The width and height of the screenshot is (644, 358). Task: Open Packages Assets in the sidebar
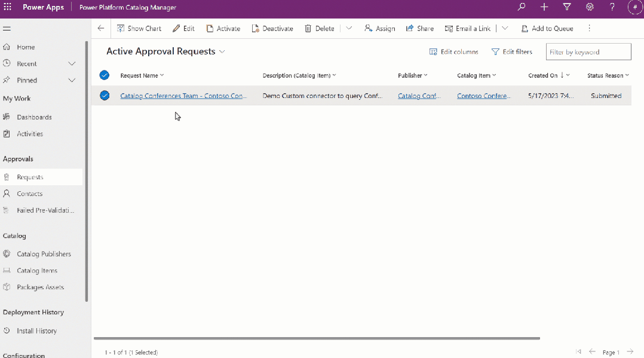click(x=41, y=287)
